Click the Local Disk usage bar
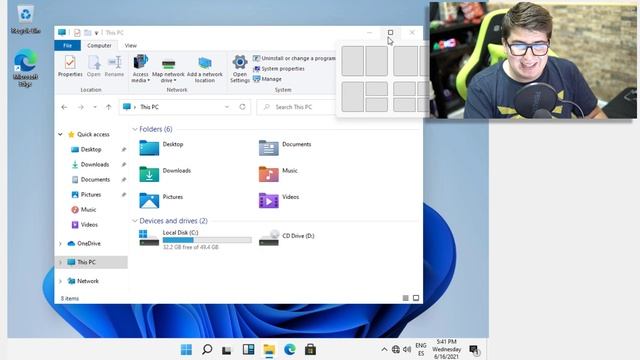Screen dimensions: 640x360 pyautogui.click(x=207, y=240)
